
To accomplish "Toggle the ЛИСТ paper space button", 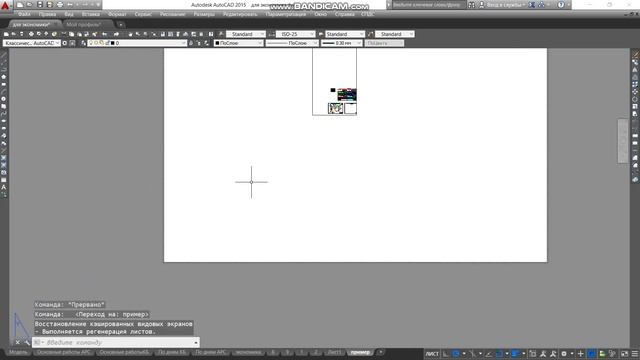I will pos(432,354).
